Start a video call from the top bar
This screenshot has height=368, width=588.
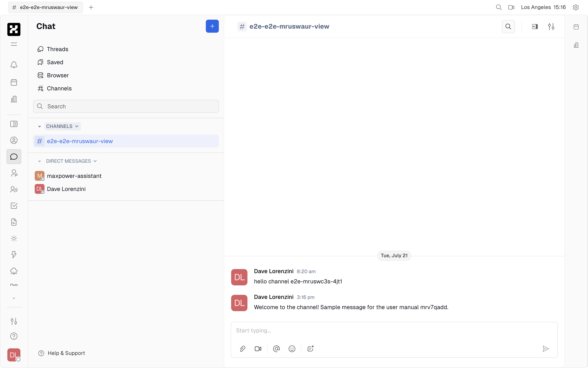pos(511,7)
